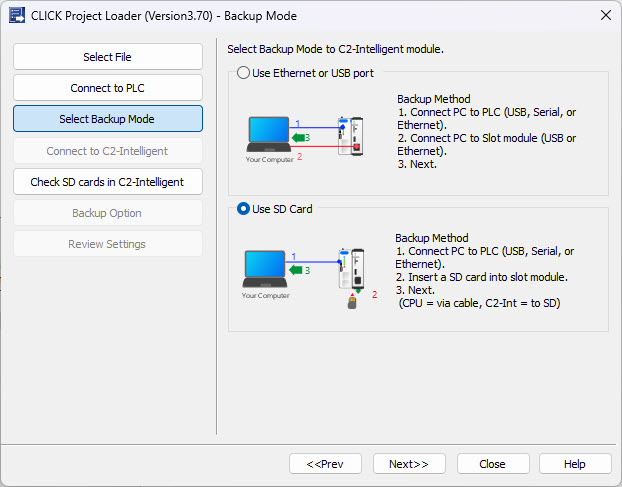Click the Ethernet/USB laptop-to-PLC diagram

pos(304,139)
